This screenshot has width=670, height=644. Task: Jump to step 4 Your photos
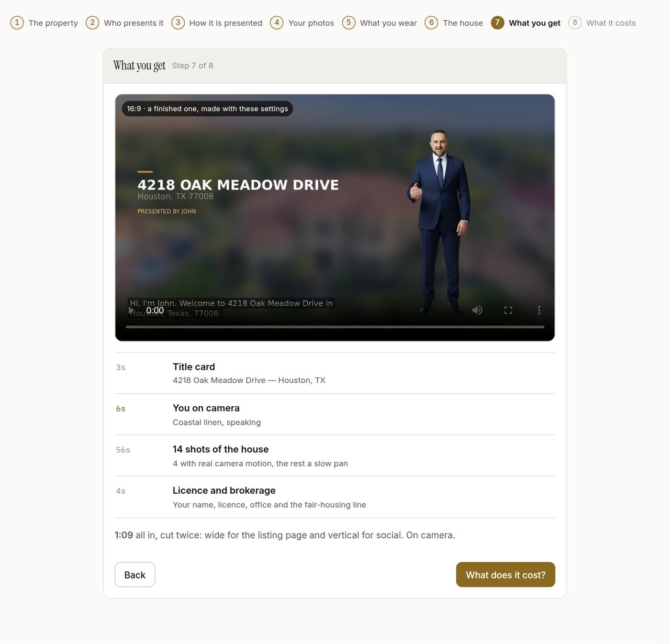coord(302,22)
